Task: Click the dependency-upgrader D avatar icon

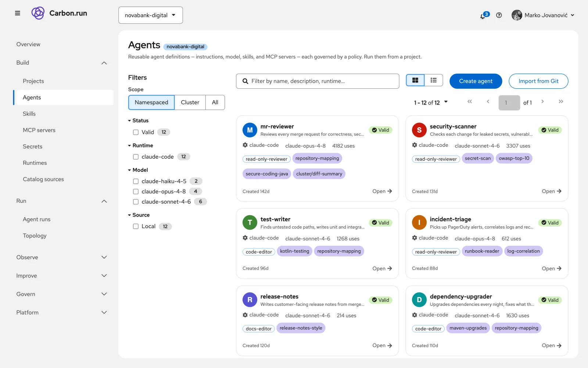Action: point(419,300)
